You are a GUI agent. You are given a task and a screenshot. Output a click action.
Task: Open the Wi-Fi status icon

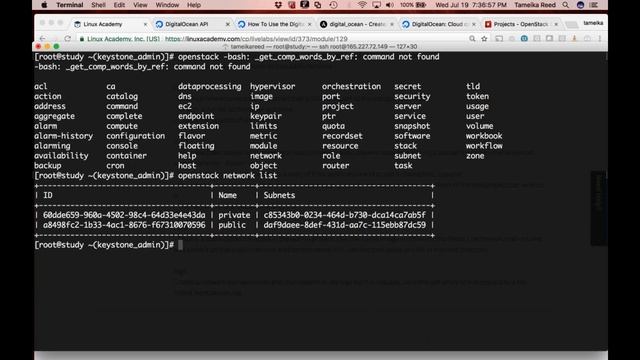click(x=362, y=5)
